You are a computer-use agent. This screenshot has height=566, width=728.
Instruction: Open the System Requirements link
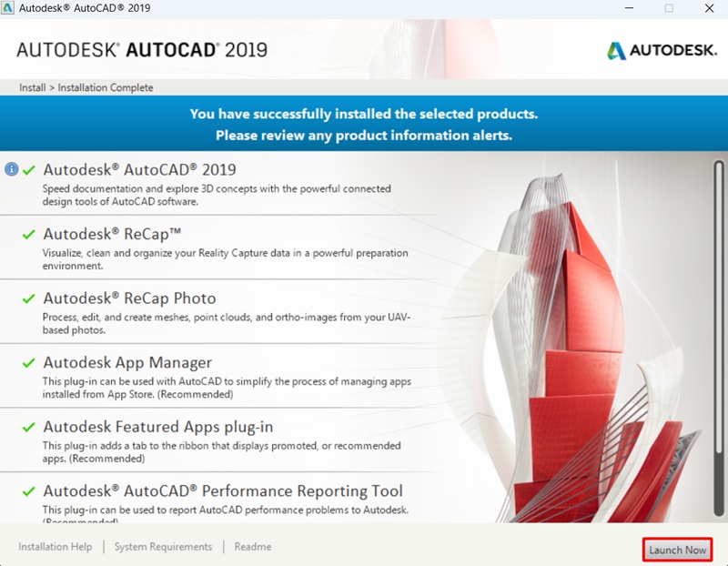[164, 546]
